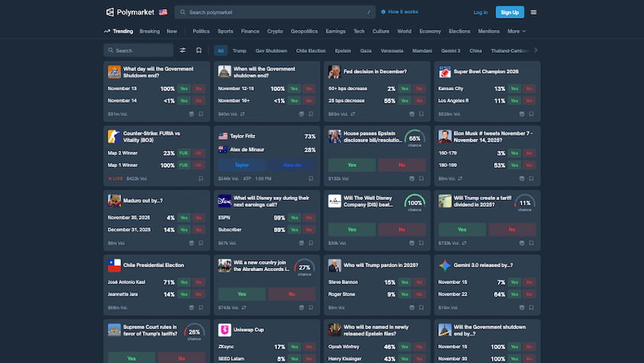Click the Search polymarket field
Image resolution: width=644 pixels, height=363 pixels.
(x=275, y=12)
